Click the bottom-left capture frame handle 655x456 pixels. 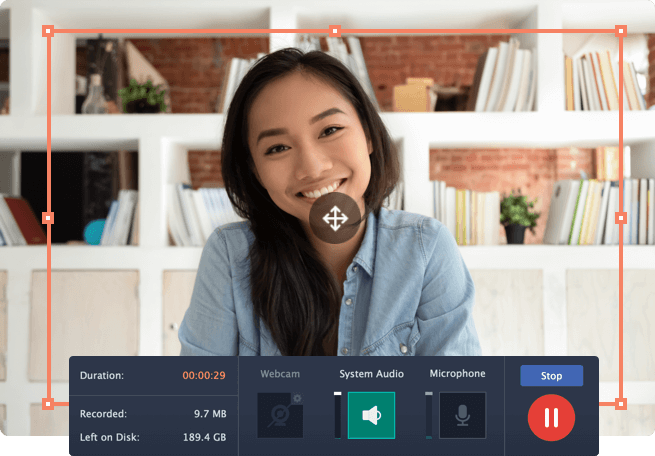[x=48, y=404]
